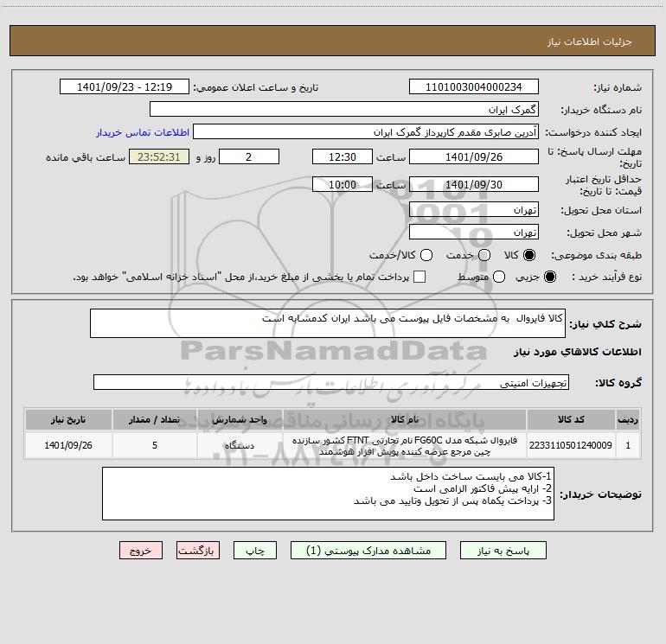Click the بازگشت back button
The image size is (666, 644).
coord(198,551)
